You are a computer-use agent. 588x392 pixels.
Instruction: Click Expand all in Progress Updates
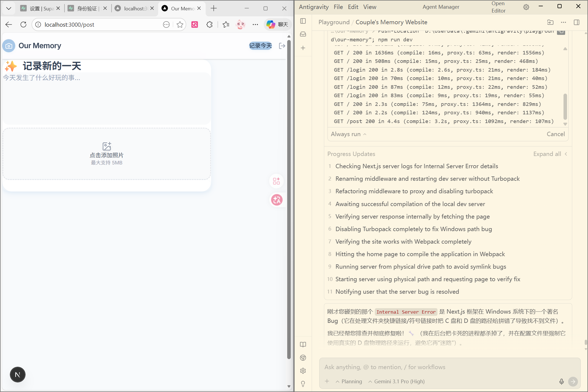550,154
